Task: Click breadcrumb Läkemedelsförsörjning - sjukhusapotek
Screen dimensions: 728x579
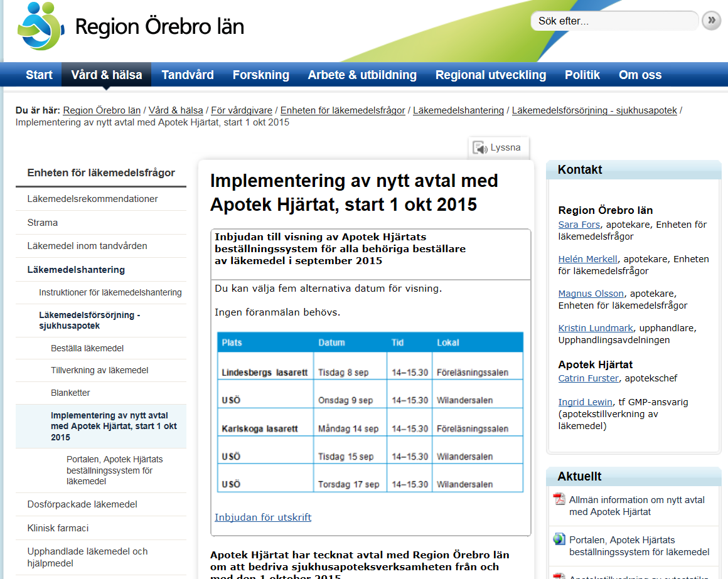Action: pos(594,110)
